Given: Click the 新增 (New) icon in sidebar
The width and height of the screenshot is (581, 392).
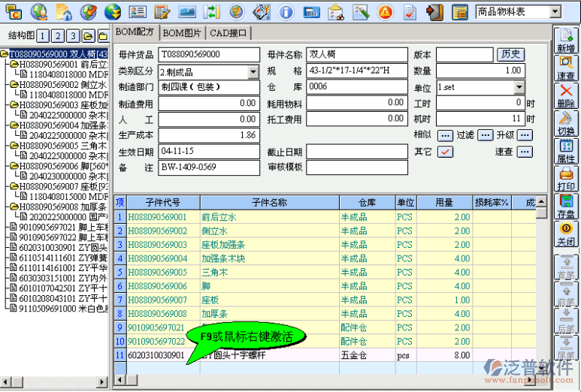Looking at the screenshot, I should click(x=566, y=39).
